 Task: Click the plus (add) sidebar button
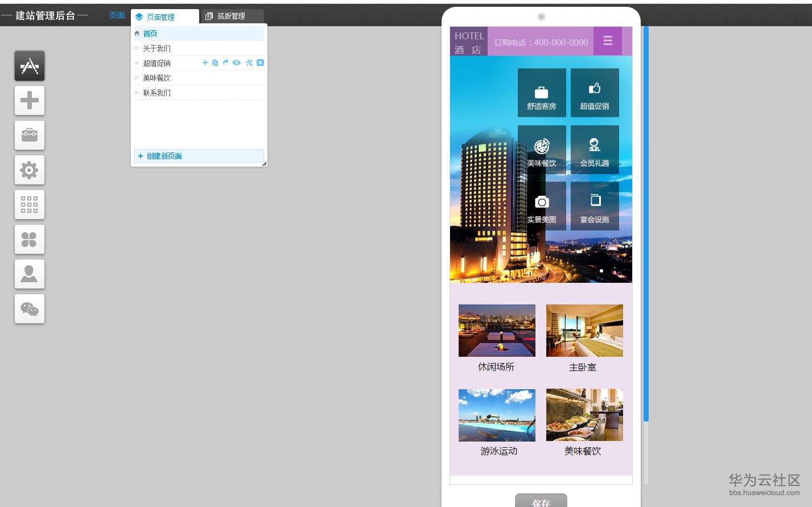tap(30, 101)
